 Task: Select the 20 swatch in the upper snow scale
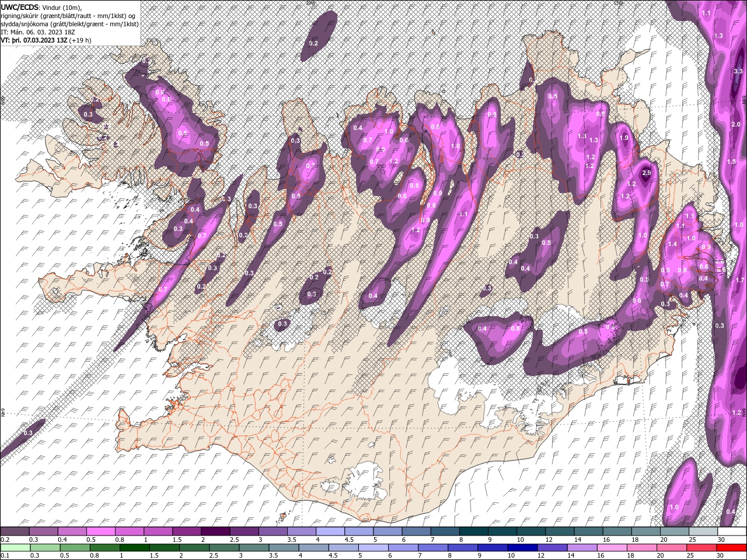click(674, 531)
